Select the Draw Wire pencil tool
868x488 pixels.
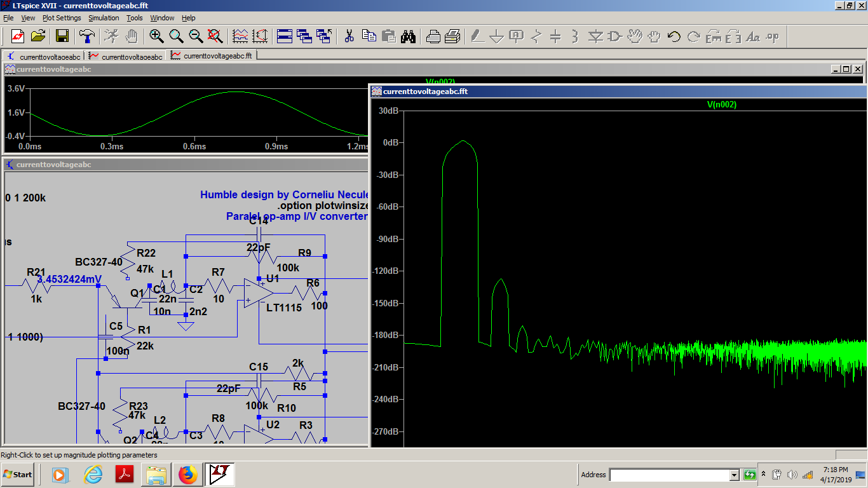(x=477, y=36)
